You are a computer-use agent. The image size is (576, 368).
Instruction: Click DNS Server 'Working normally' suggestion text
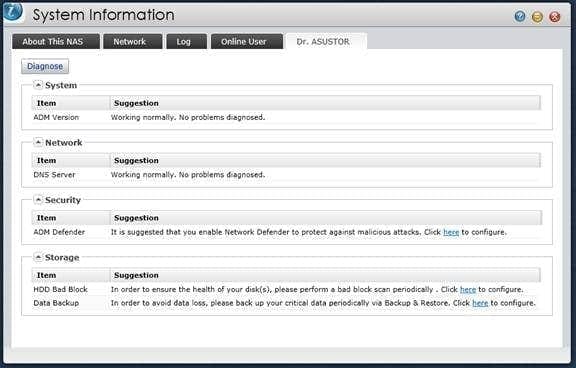tap(188, 175)
